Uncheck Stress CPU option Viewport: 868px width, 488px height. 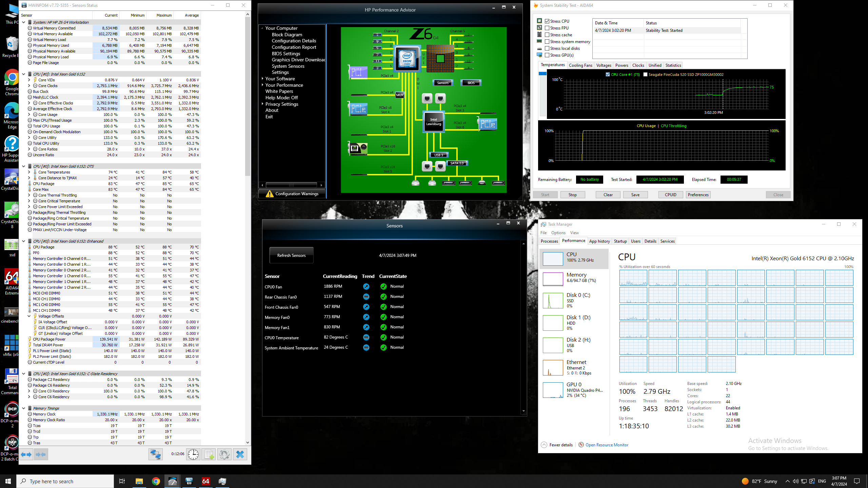tap(547, 21)
